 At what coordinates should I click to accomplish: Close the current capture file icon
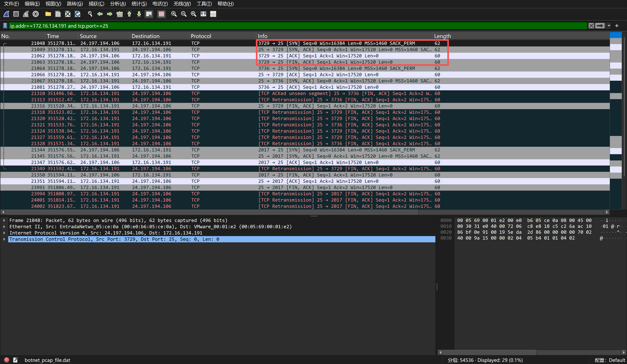pyautogui.click(x=68, y=14)
